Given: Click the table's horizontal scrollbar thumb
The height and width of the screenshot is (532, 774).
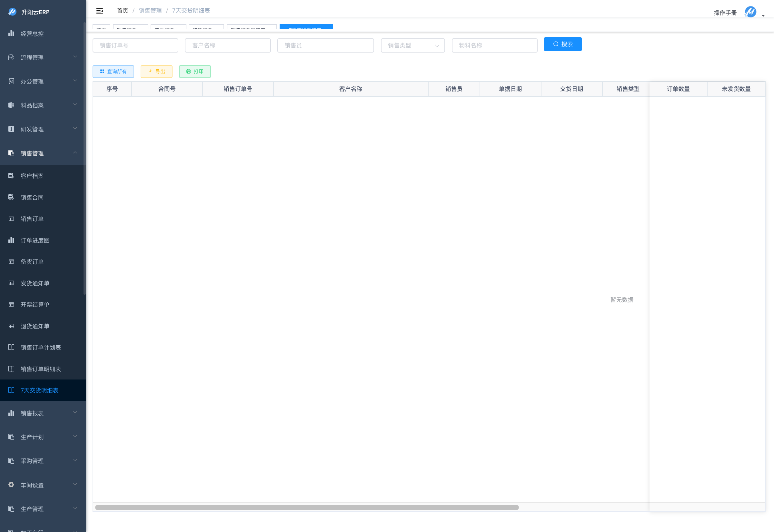Looking at the screenshot, I should click(x=307, y=507).
